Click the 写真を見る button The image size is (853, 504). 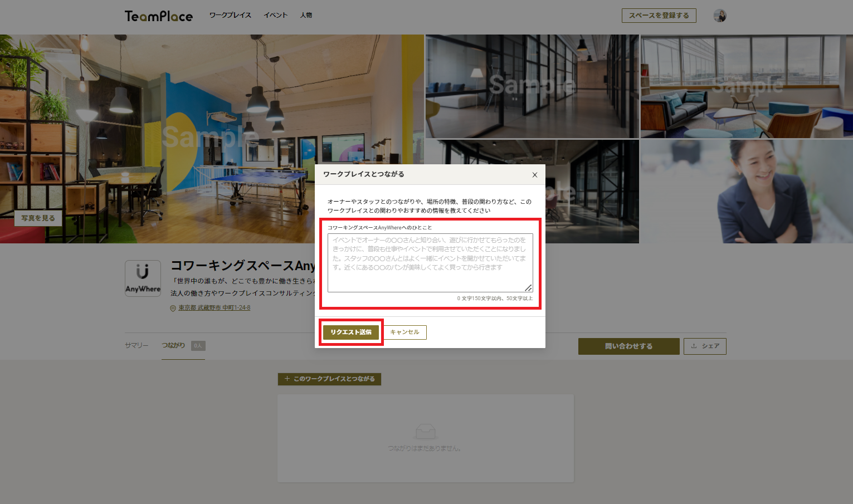click(x=38, y=218)
